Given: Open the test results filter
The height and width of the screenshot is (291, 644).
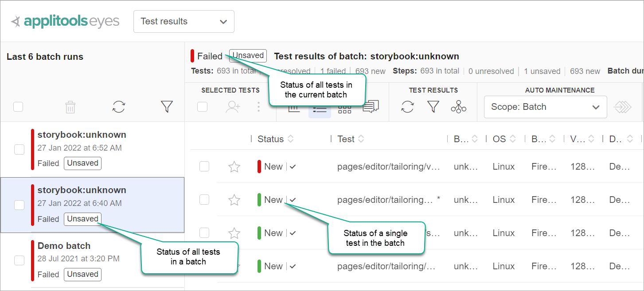Looking at the screenshot, I should [433, 106].
